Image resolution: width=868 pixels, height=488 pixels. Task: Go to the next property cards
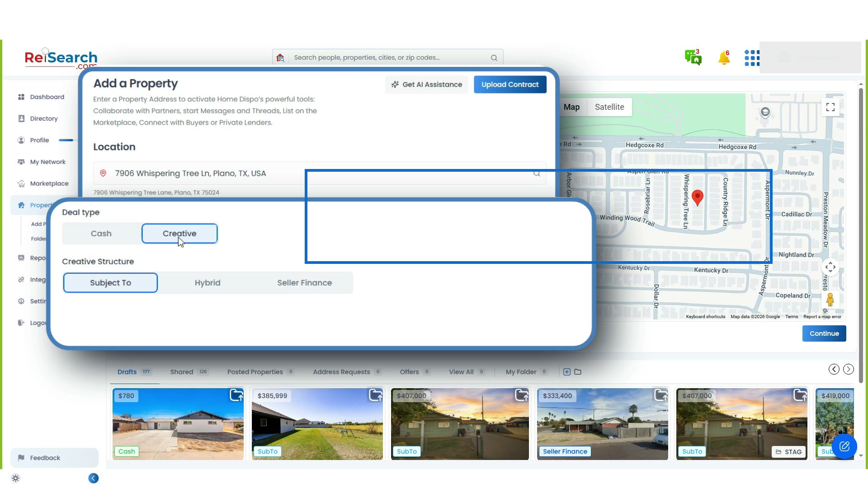point(849,369)
